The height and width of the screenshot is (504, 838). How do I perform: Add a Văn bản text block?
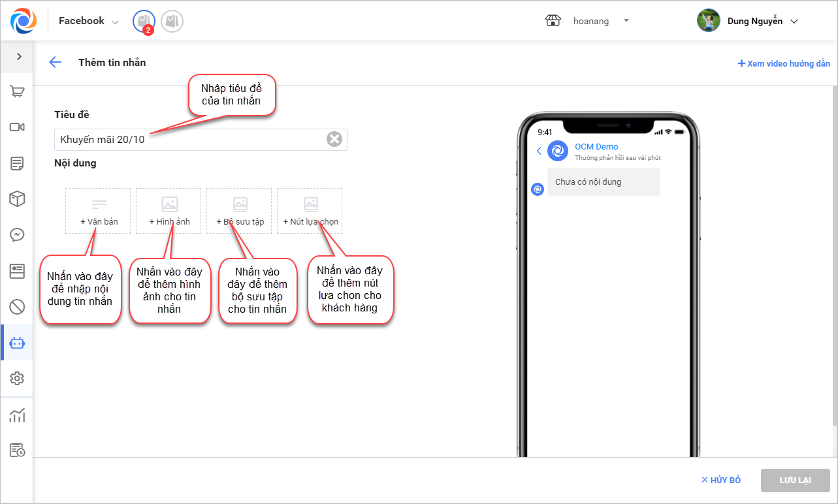99,211
